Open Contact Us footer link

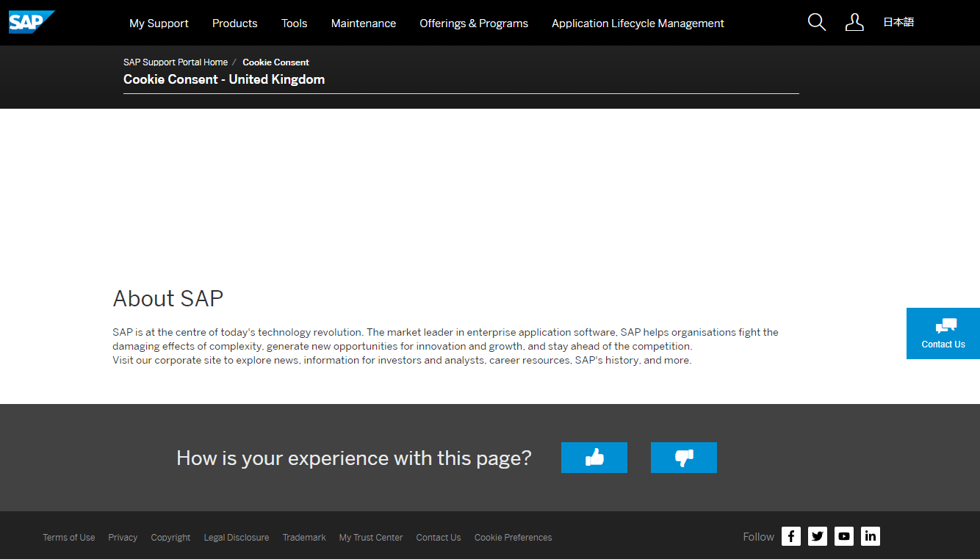coord(439,538)
